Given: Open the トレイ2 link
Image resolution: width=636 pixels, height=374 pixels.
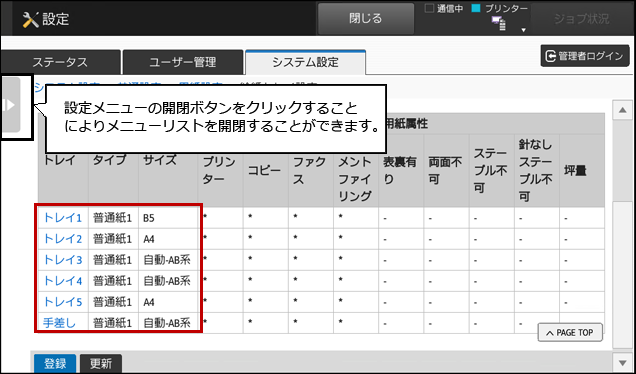Looking at the screenshot, I should pos(62,239).
